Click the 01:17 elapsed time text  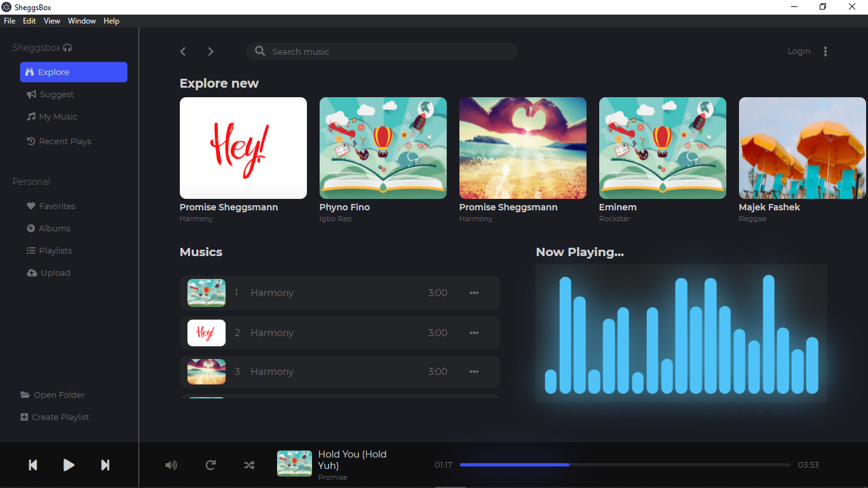444,465
